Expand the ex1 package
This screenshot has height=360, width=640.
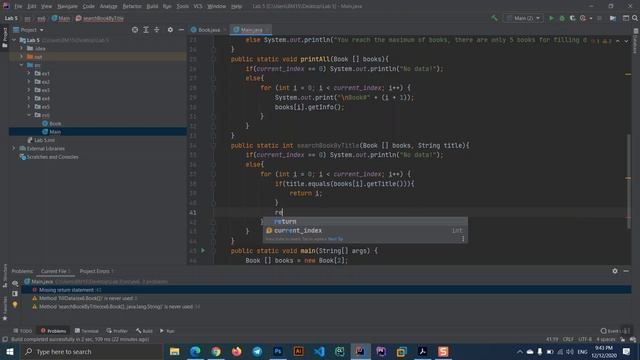(x=29, y=73)
